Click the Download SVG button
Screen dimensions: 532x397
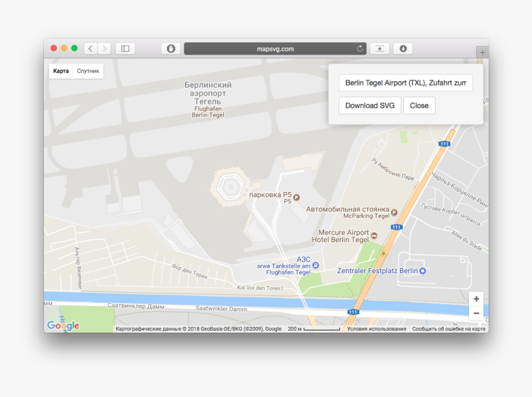pos(370,106)
